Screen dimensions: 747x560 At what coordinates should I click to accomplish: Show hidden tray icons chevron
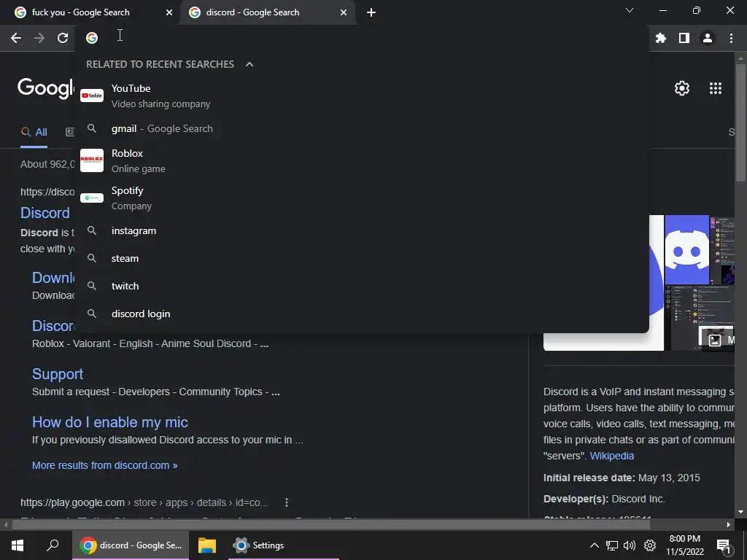click(594, 545)
